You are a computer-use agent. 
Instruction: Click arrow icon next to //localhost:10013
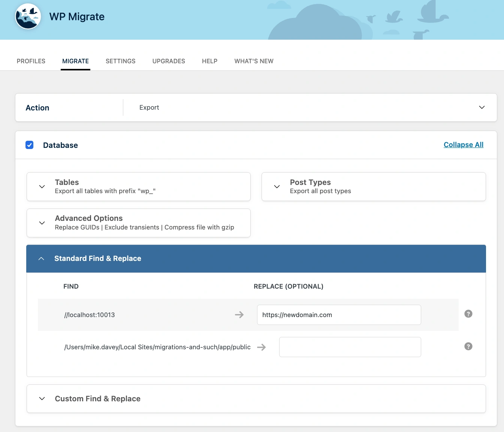239,315
